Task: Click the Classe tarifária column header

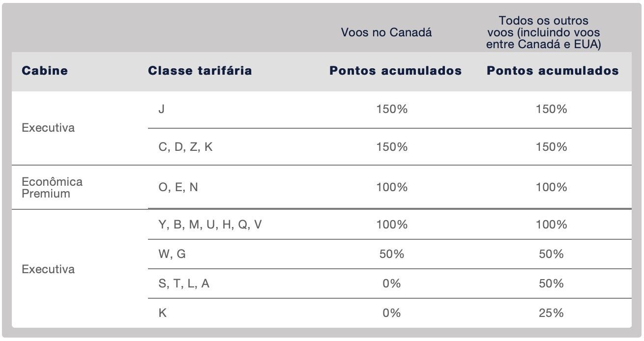Action: 200,71
